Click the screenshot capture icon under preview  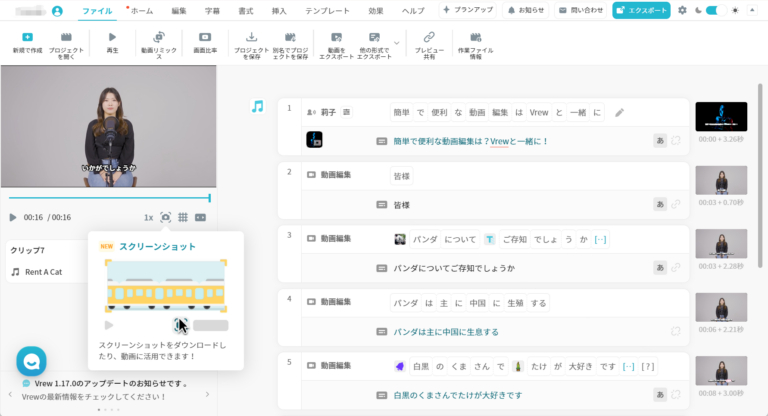click(166, 217)
